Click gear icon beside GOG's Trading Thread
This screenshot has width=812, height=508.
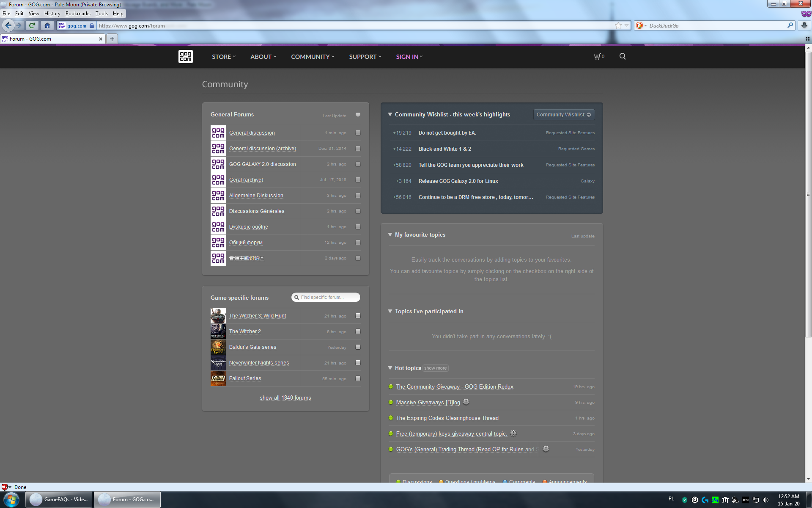tap(546, 449)
